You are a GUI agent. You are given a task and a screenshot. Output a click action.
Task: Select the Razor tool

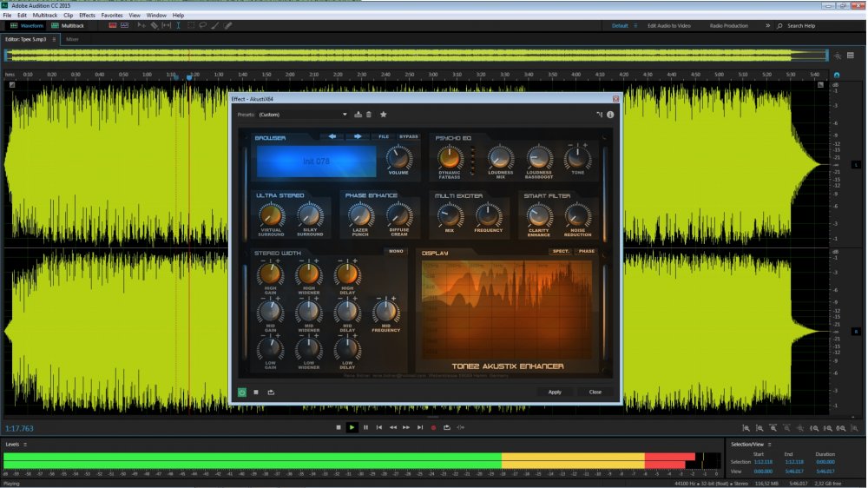click(155, 25)
